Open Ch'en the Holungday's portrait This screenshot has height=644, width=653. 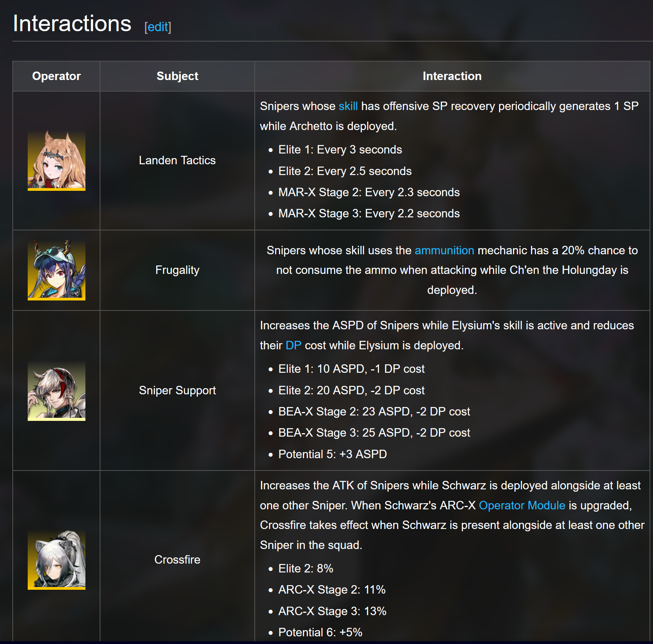click(57, 270)
